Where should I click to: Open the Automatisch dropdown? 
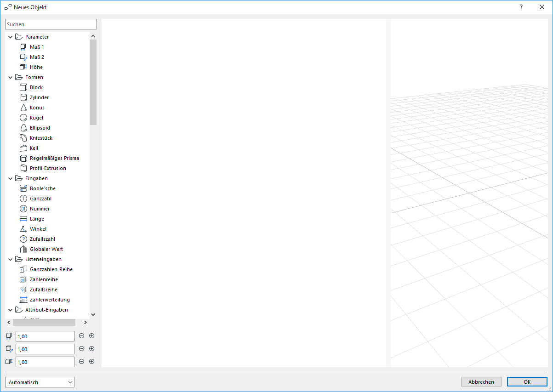39,382
